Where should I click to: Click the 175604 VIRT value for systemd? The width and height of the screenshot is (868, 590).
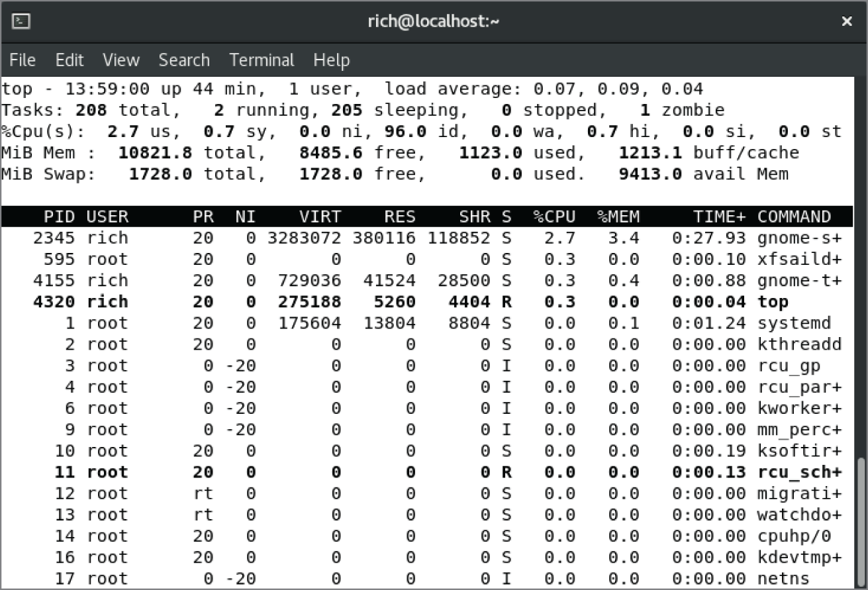click(310, 323)
